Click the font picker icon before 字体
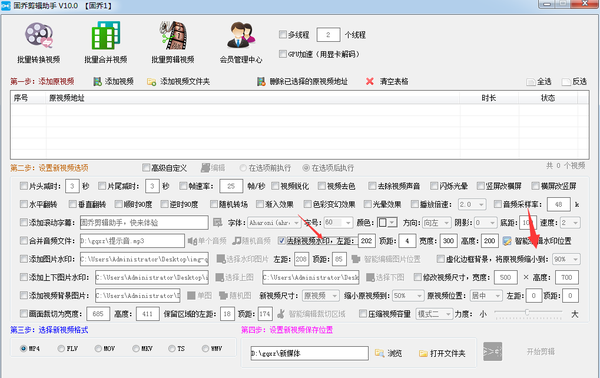600x378 pixels. pyautogui.click(x=218, y=222)
